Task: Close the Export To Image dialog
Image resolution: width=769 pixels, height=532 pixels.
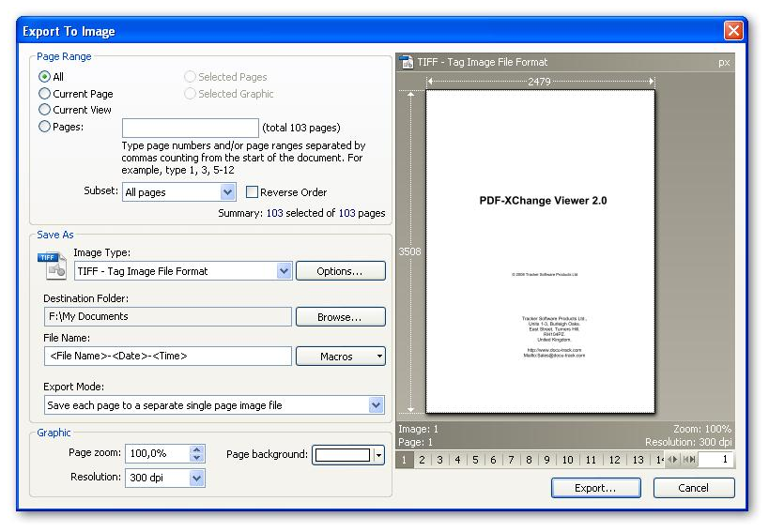Action: tap(733, 31)
